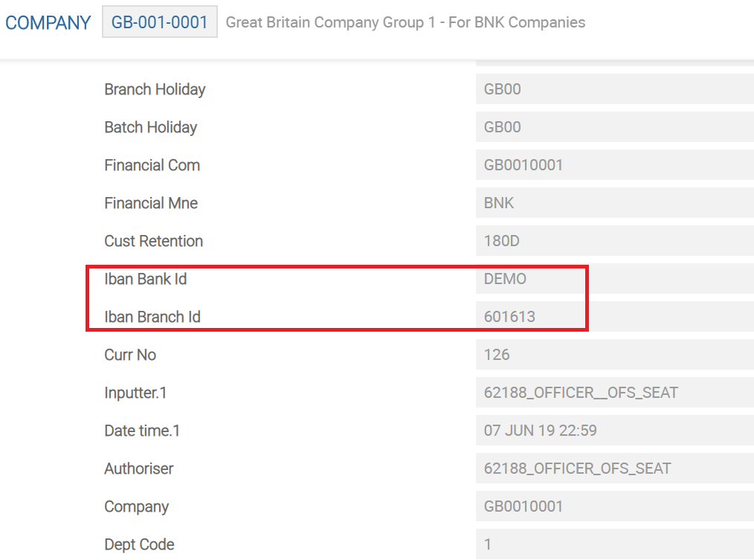Image resolution: width=754 pixels, height=560 pixels.
Task: Click the Dept Code label
Action: coord(139,544)
